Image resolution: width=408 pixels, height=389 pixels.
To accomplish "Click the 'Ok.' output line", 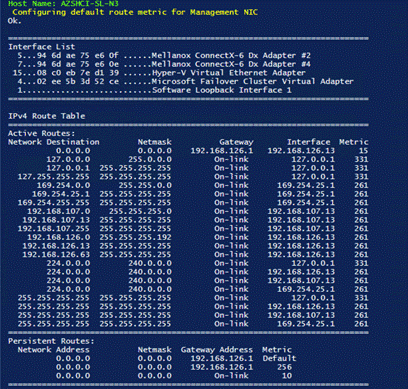I will 15,21.
